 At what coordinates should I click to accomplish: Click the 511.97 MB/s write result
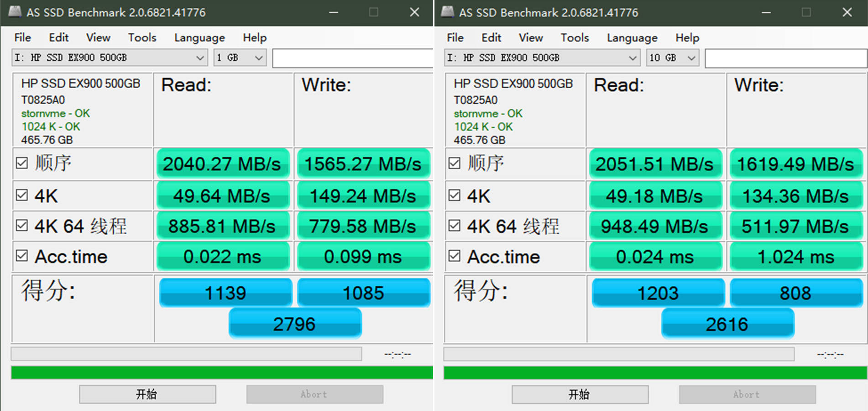[796, 226]
